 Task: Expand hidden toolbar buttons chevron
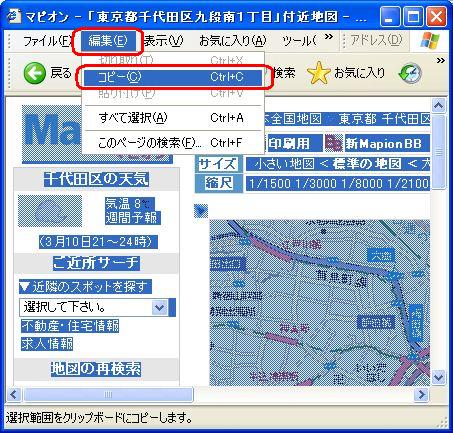[x=441, y=61]
